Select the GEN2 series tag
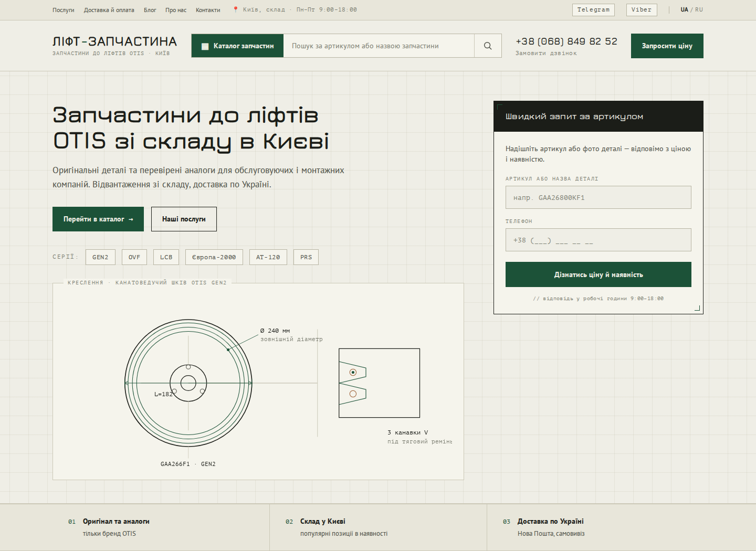756x551 pixels. 100,257
